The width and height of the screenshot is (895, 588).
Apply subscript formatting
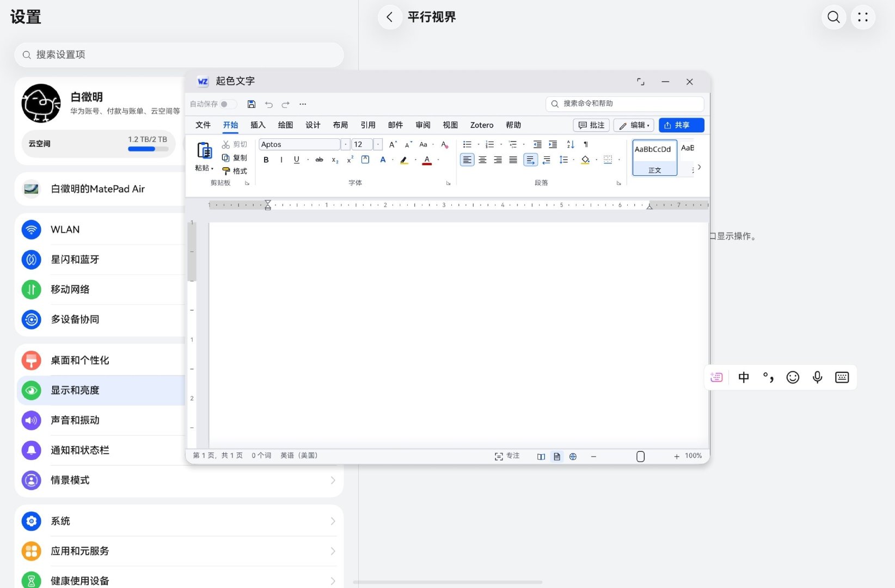click(x=335, y=160)
